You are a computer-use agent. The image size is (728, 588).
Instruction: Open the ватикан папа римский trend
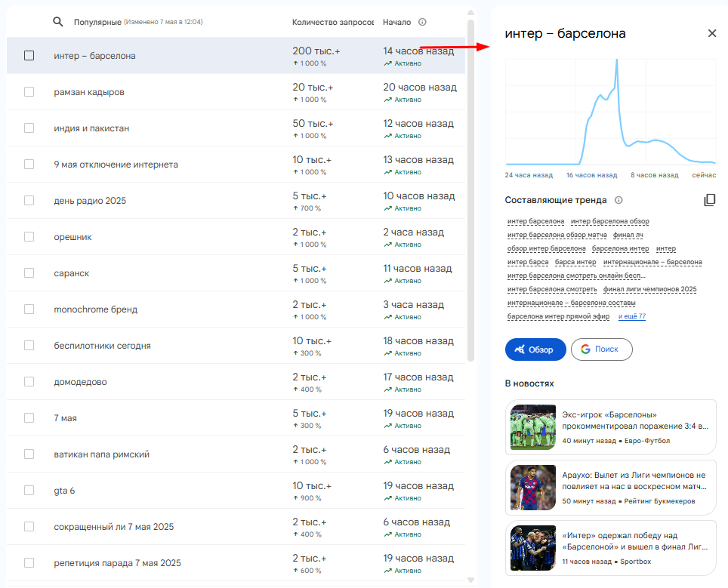click(102, 454)
